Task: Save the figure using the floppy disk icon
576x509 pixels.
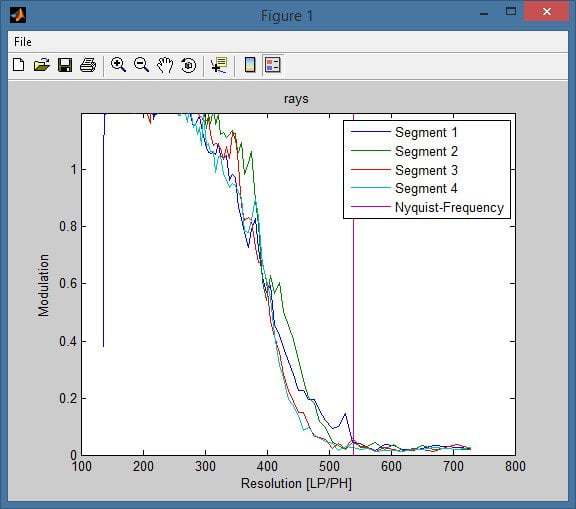Action: 65,65
